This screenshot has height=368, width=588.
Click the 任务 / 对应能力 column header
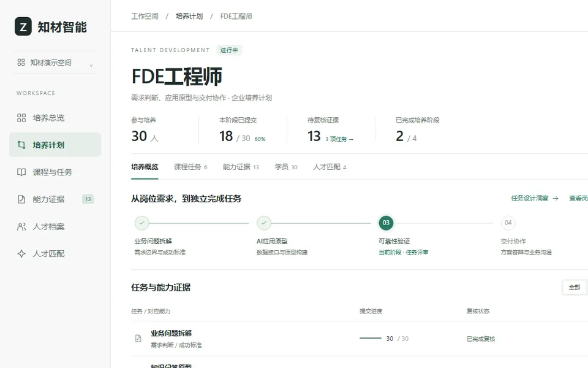click(151, 312)
